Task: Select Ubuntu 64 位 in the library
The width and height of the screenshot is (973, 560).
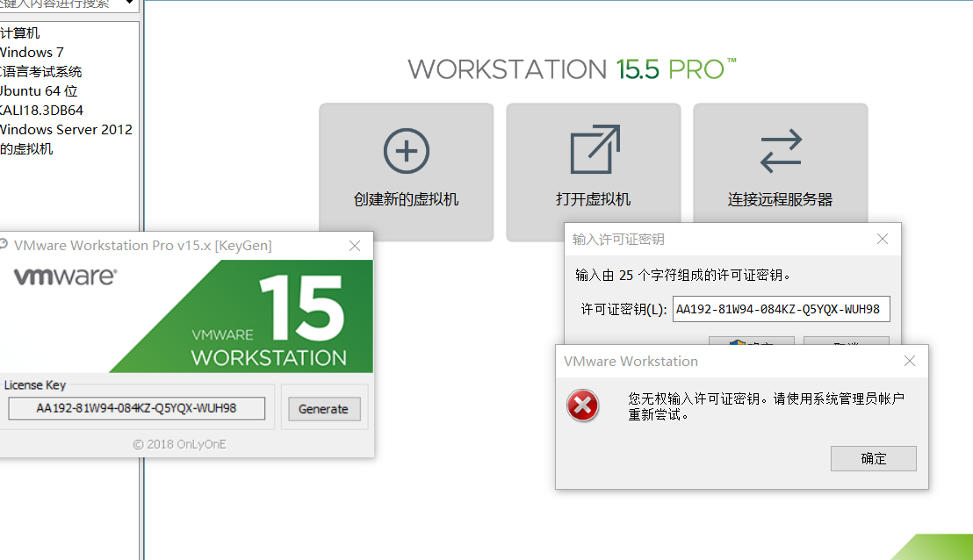Action: tap(39, 91)
